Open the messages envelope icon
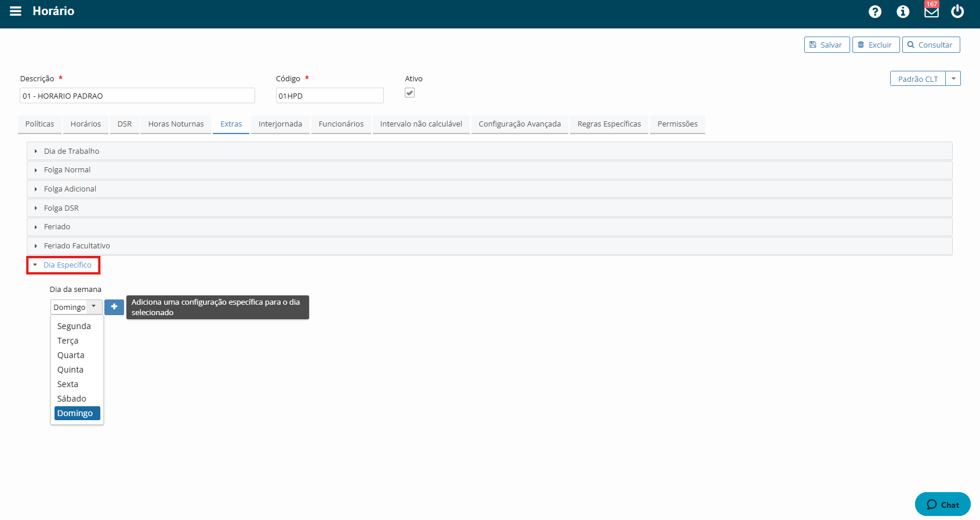The image size is (980, 520). click(931, 11)
